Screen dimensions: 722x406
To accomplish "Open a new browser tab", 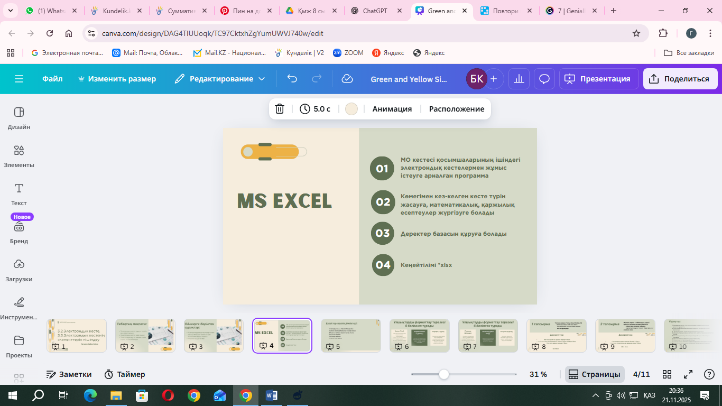I will coord(613,11).
